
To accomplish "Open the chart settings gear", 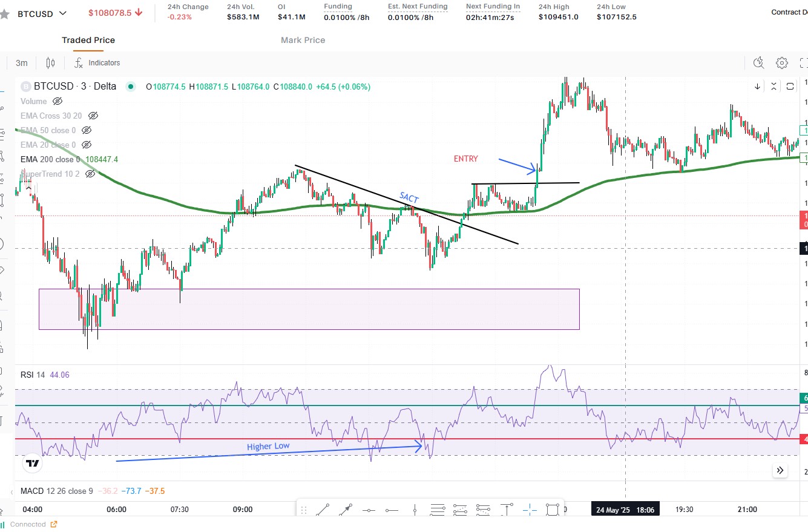I will tap(782, 63).
